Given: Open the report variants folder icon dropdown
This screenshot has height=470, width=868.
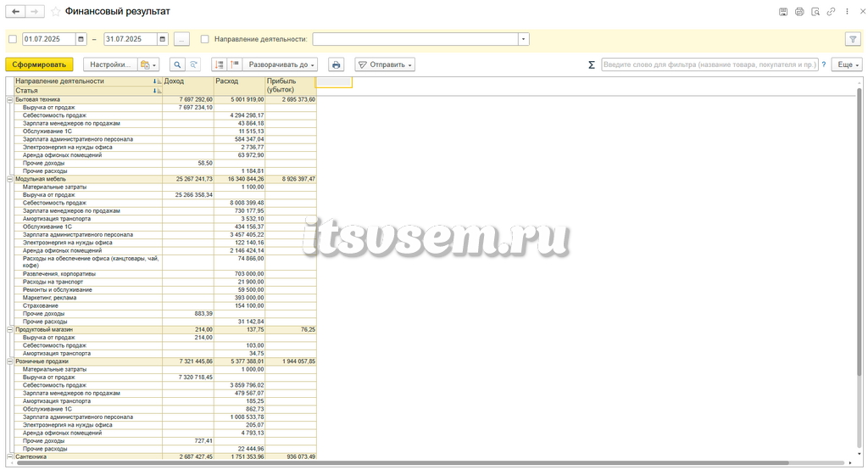Looking at the screenshot, I should tap(148, 64).
